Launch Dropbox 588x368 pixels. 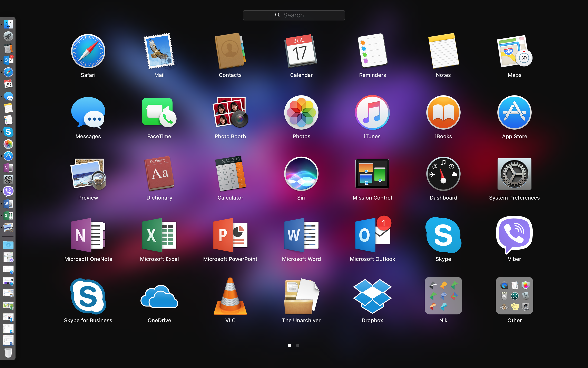click(372, 296)
